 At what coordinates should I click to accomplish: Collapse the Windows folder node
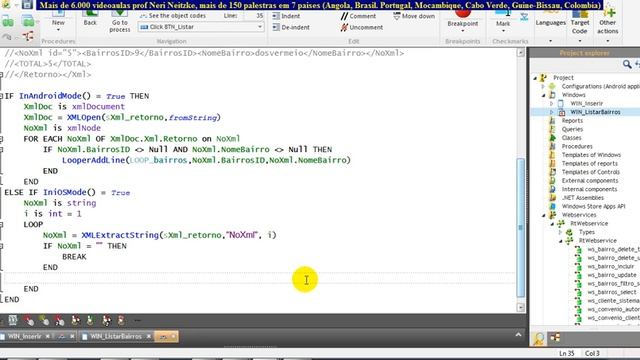coord(543,95)
